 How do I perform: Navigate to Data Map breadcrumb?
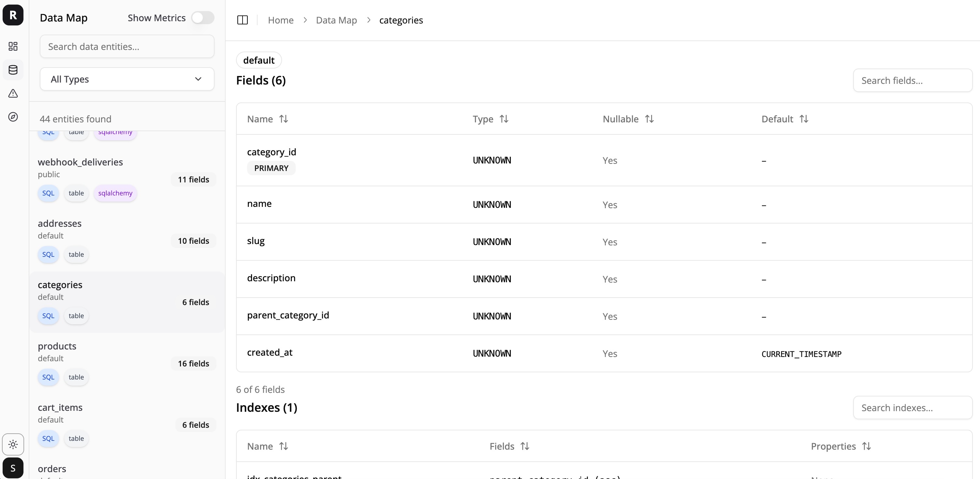pos(336,20)
